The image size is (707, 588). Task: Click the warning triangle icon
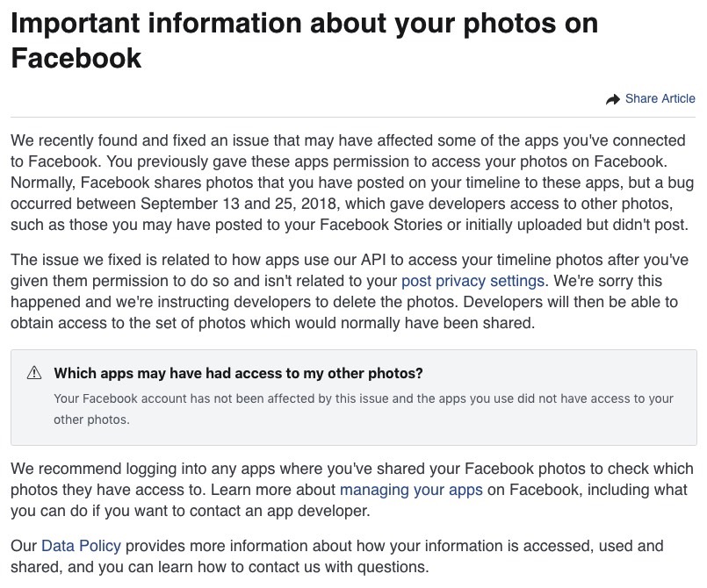[34, 373]
